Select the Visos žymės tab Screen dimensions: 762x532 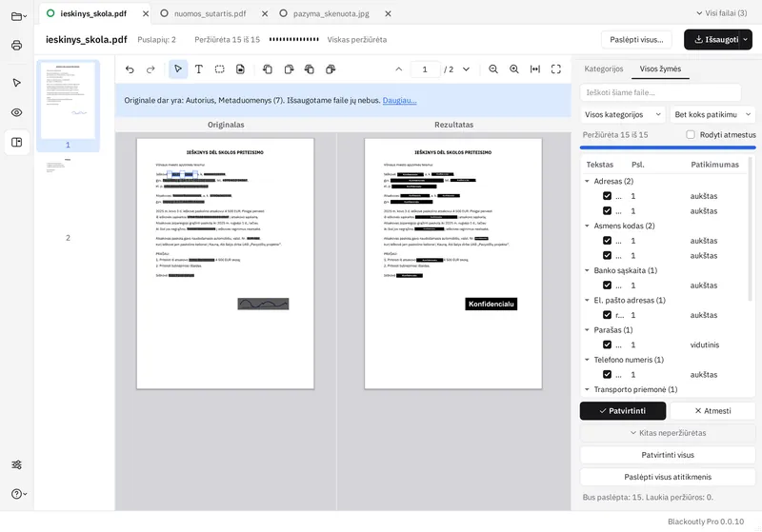pos(660,69)
